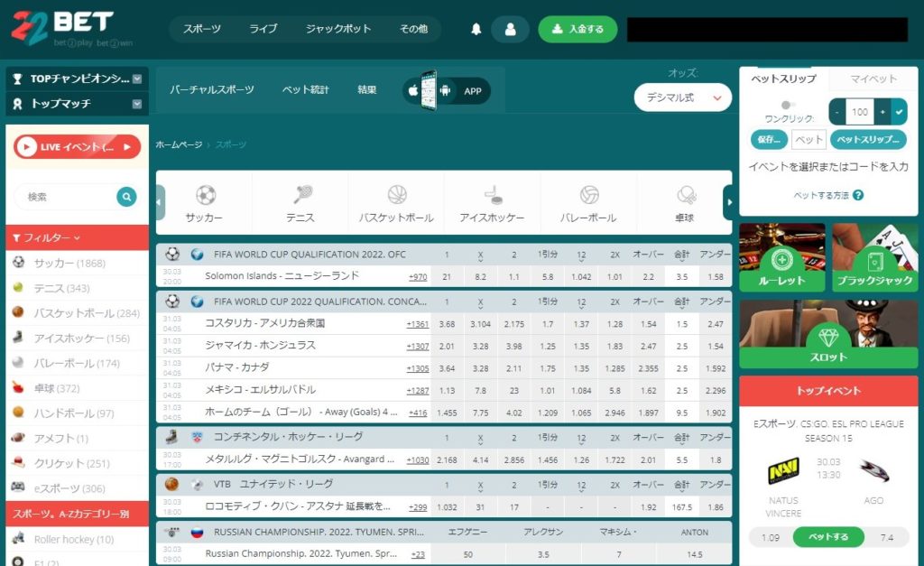924x566 pixels.
Task: Select the サッカー soccer ball category icon
Action: (205, 195)
